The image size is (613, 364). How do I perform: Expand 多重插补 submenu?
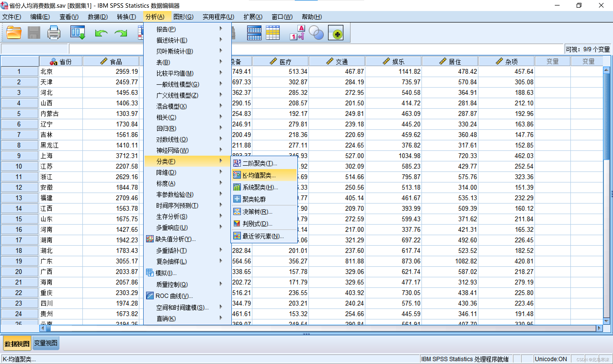[x=187, y=250]
